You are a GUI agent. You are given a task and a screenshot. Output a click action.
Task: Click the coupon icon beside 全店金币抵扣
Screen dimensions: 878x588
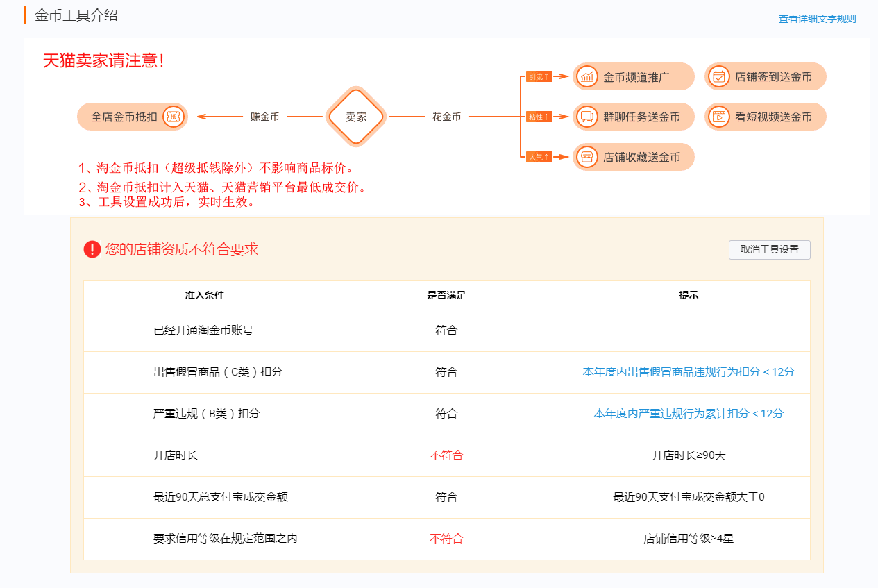(174, 117)
